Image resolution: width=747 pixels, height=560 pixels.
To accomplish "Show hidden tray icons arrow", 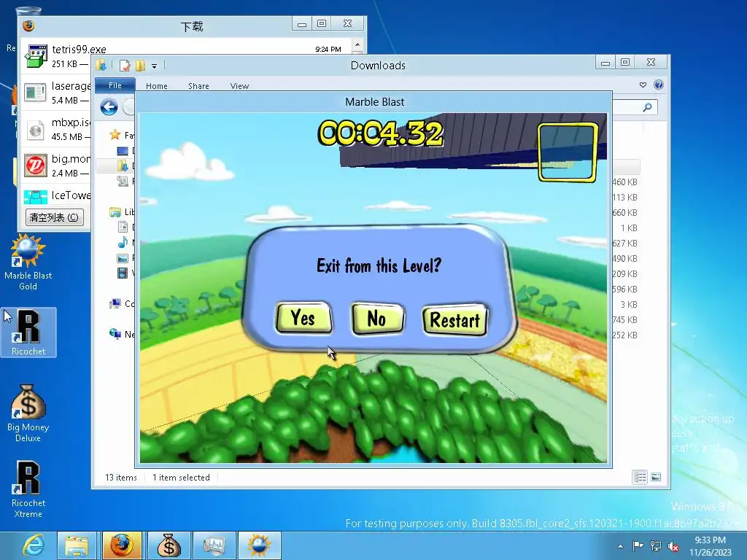I will 620,546.
